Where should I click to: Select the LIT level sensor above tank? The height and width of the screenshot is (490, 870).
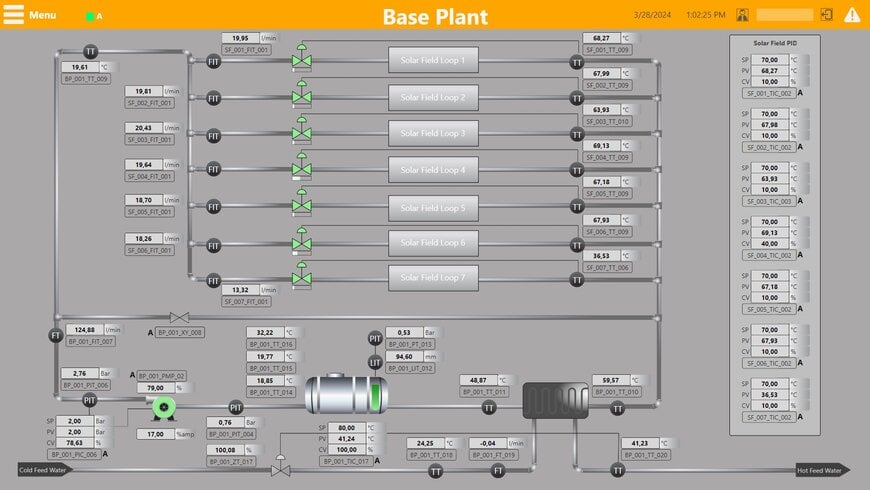pyautogui.click(x=375, y=362)
